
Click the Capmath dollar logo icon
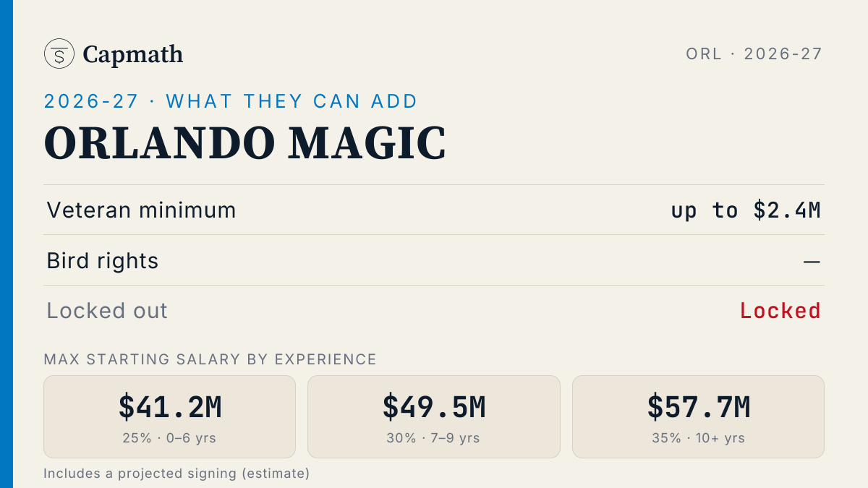(x=59, y=53)
